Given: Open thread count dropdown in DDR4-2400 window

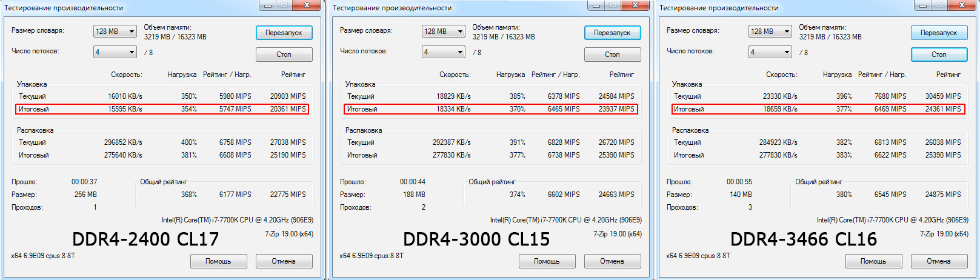Looking at the screenshot, I should point(115,52).
